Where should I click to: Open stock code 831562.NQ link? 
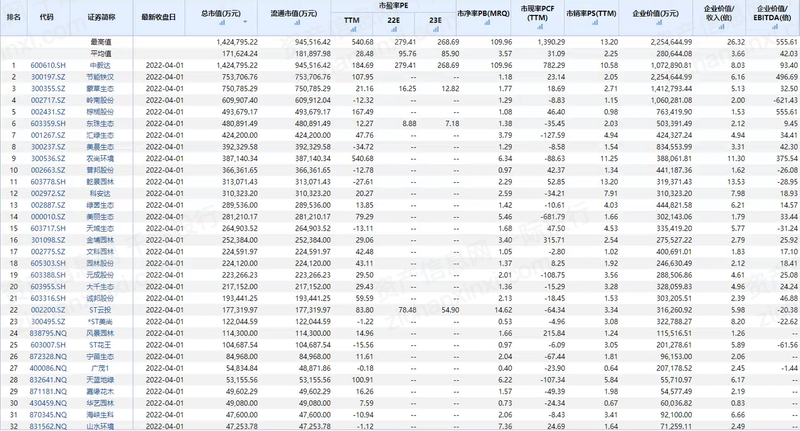click(x=47, y=426)
